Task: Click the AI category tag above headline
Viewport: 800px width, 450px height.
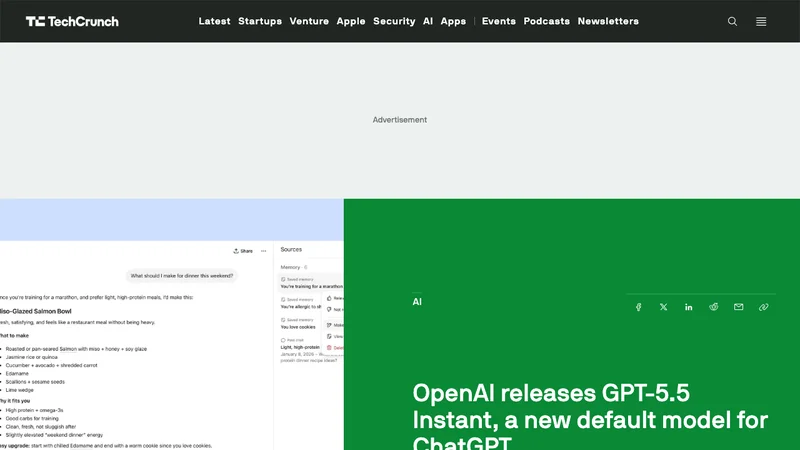Action: (x=417, y=302)
